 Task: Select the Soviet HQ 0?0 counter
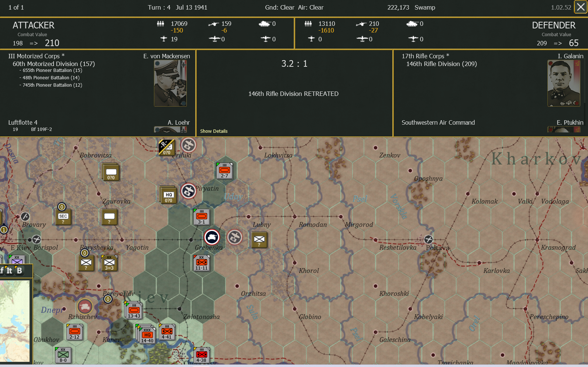[168, 195]
